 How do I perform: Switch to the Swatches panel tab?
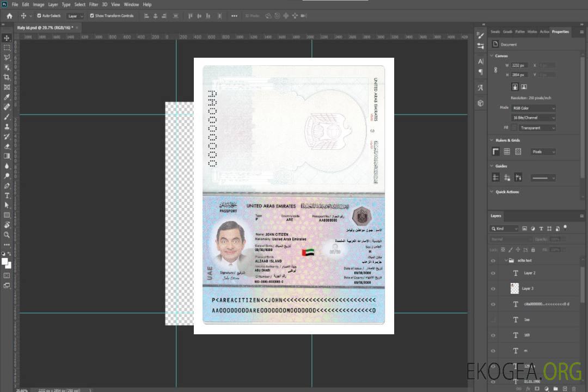pos(495,32)
